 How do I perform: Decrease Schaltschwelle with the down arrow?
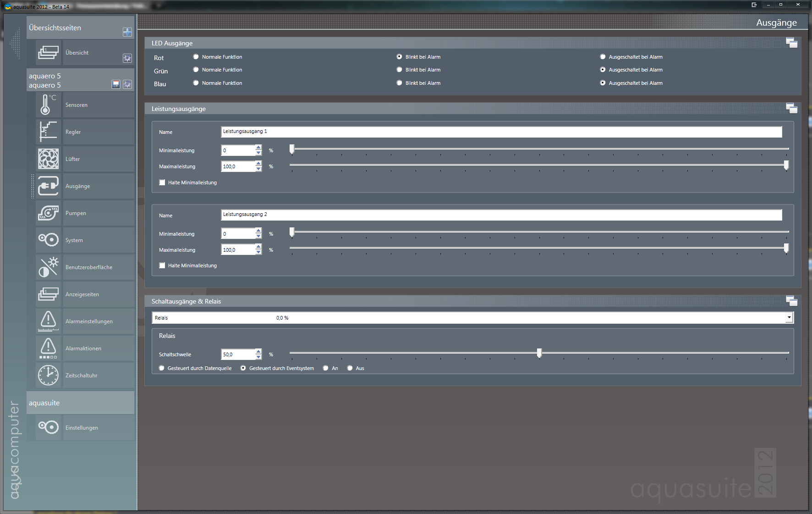pos(259,357)
